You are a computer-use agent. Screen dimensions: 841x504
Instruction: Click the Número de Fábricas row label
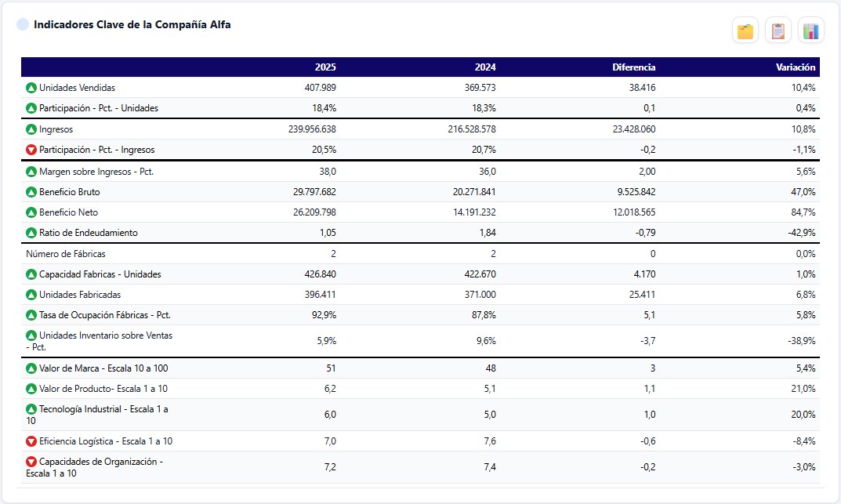(x=65, y=254)
